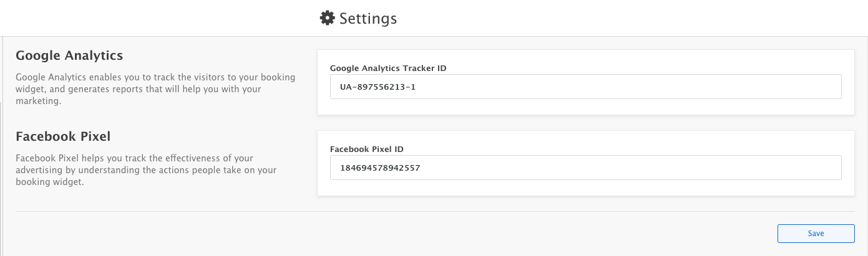Click the Settings page title text
The width and height of the screenshot is (868, 256).
pyautogui.click(x=368, y=19)
